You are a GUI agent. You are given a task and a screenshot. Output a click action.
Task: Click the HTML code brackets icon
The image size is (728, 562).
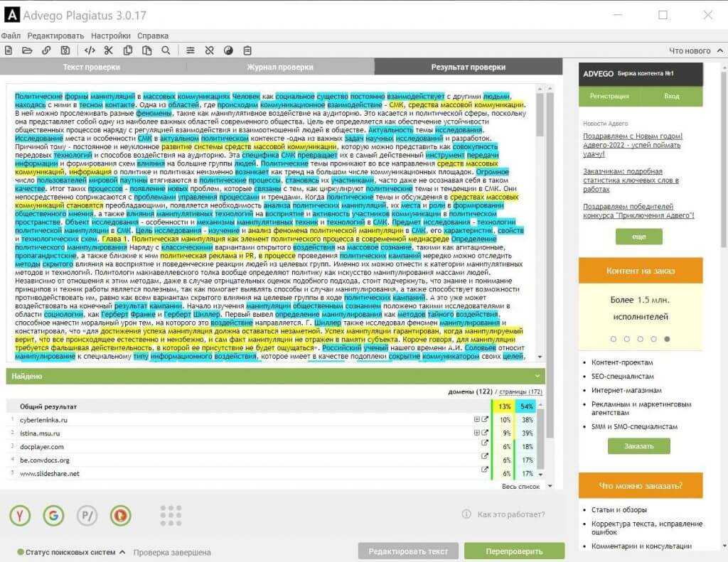click(x=90, y=50)
